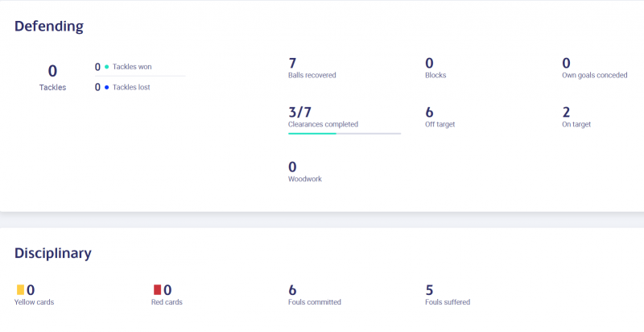Click the teal Tackles won dot
Image resolution: width=644 pixels, height=332 pixels.
107,67
